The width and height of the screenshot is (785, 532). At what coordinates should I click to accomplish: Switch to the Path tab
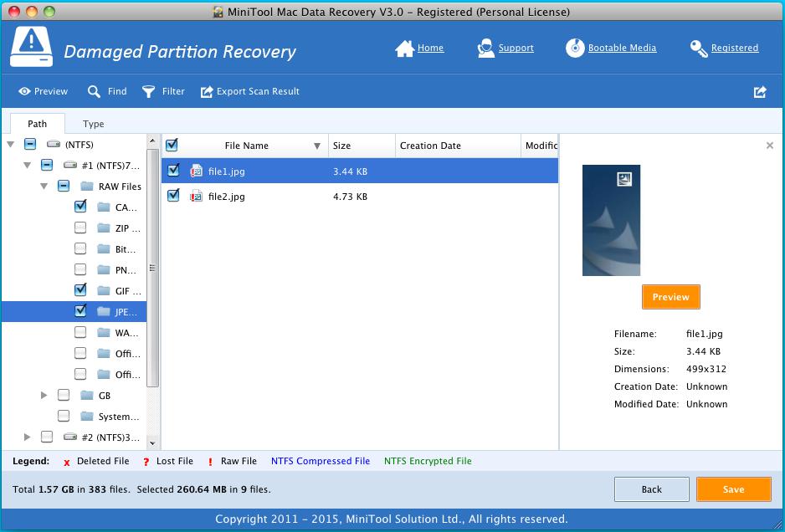click(37, 124)
